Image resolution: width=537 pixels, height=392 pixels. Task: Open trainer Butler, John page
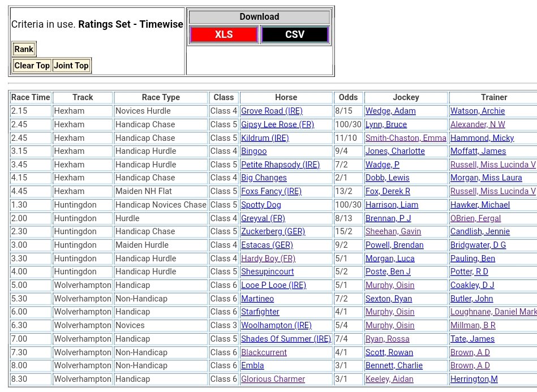(471, 299)
